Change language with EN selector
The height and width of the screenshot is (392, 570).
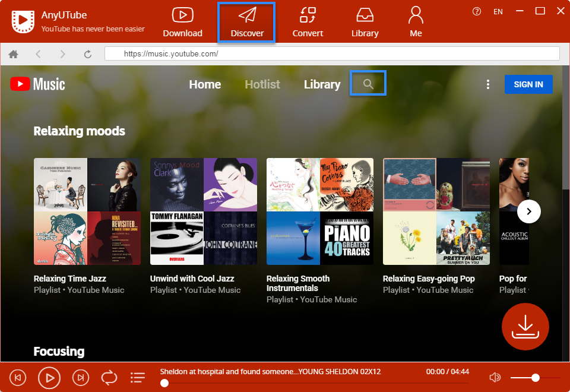498,12
